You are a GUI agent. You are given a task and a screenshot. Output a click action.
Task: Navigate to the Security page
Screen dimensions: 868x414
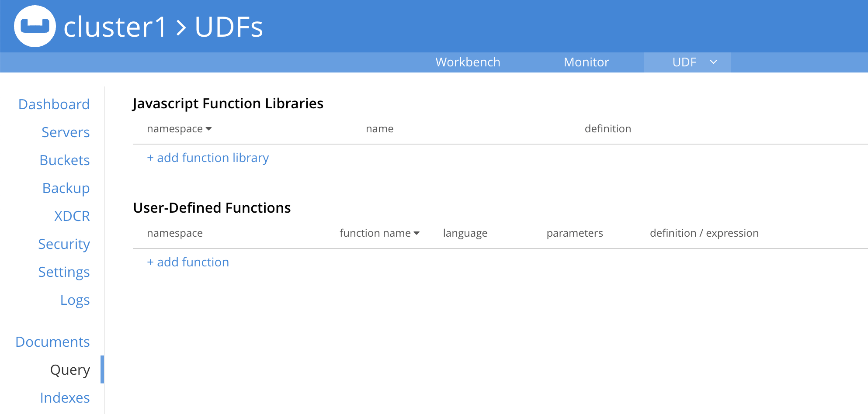click(64, 244)
